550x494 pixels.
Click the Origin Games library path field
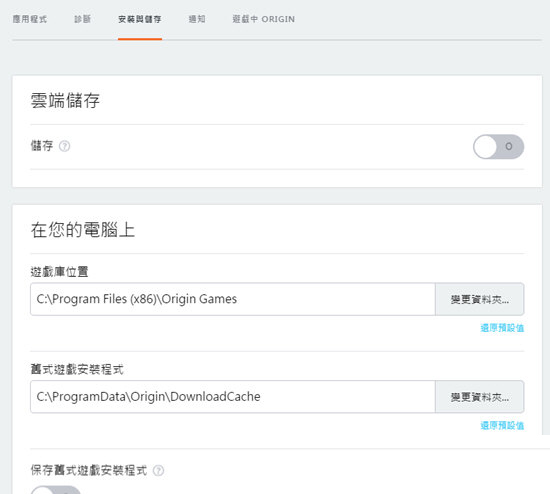coord(233,299)
